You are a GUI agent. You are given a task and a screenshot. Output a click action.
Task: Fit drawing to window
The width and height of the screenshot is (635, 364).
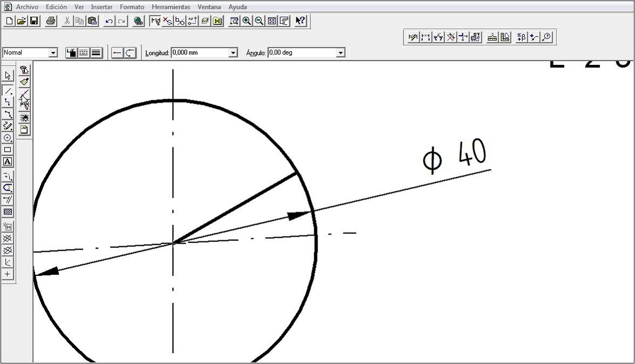[x=272, y=21]
